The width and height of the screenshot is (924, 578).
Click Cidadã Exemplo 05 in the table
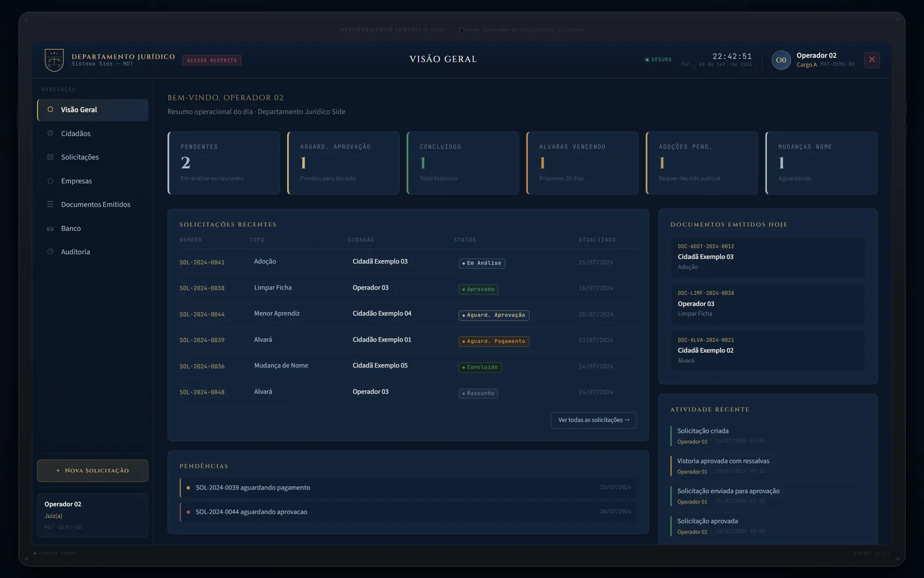tap(380, 365)
